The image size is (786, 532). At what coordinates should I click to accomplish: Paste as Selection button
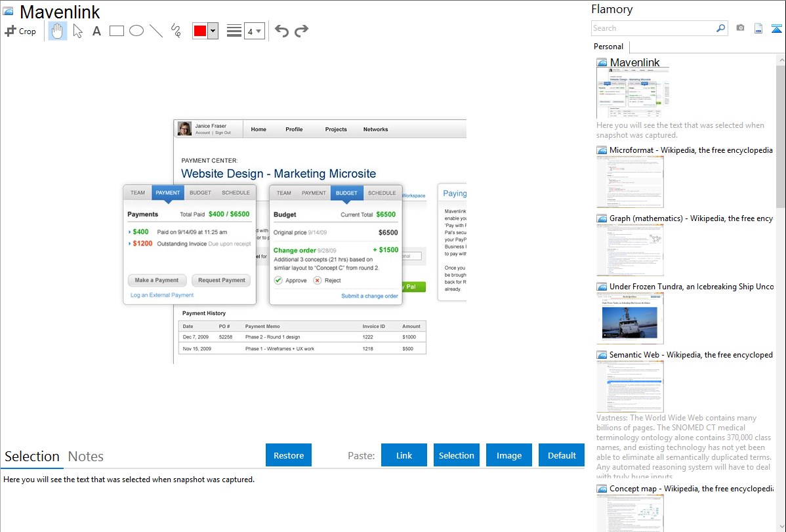coord(456,455)
